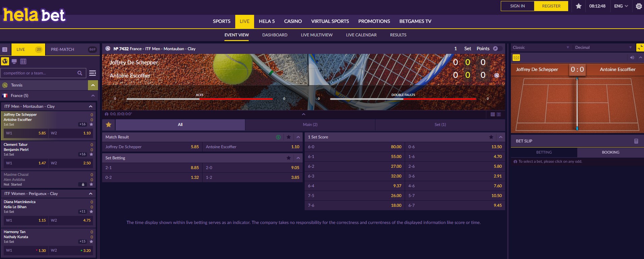Open VIRTUAL SPORTS section

(330, 21)
